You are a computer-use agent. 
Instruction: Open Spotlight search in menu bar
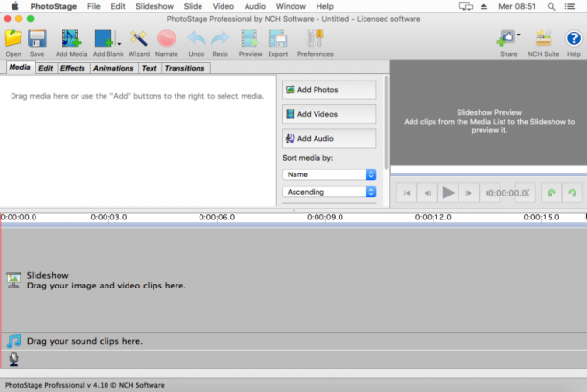point(552,6)
